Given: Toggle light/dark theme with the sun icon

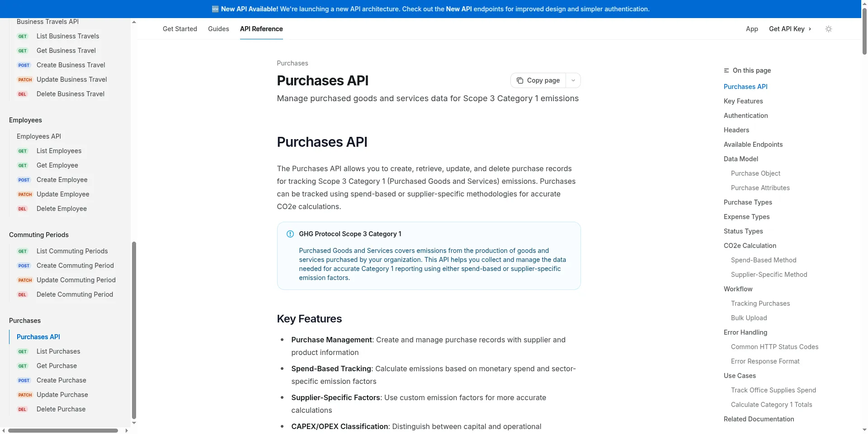Looking at the screenshot, I should (829, 29).
